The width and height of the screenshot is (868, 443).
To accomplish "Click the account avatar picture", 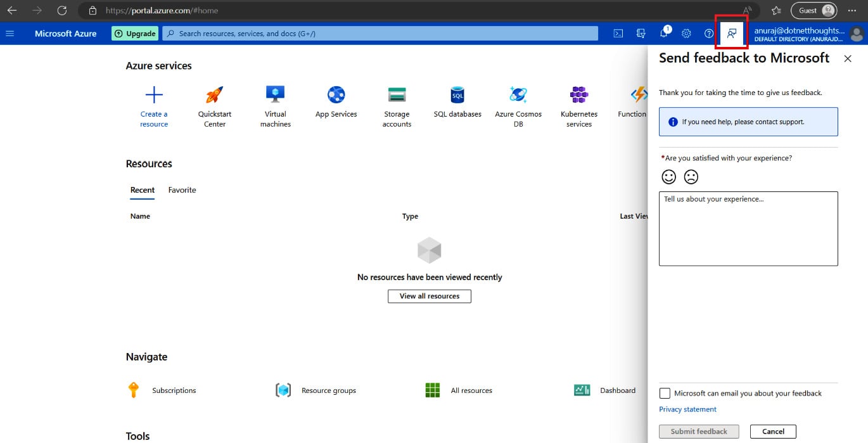I will tap(857, 34).
